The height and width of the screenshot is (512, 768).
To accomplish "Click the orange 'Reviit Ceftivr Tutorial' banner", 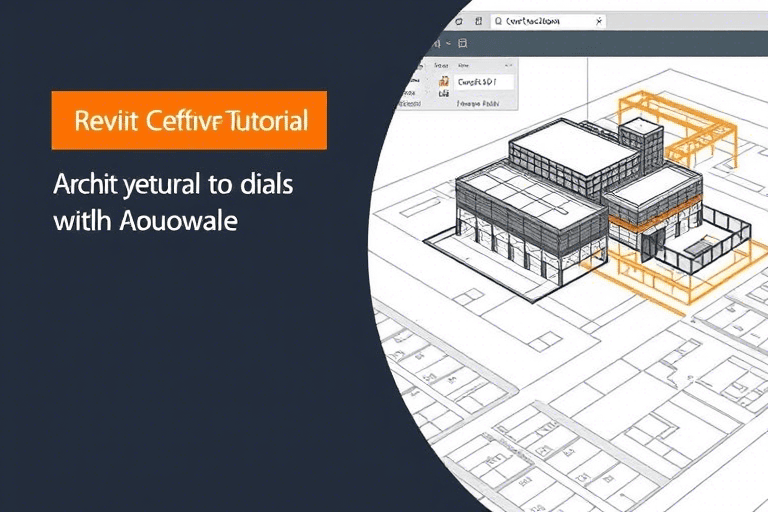I will coord(190,120).
